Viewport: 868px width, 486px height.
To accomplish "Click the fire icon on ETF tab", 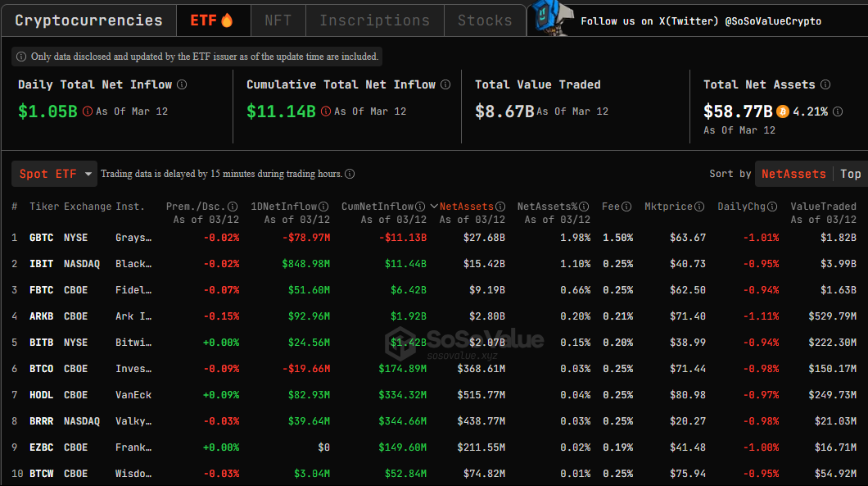I will 227,20.
